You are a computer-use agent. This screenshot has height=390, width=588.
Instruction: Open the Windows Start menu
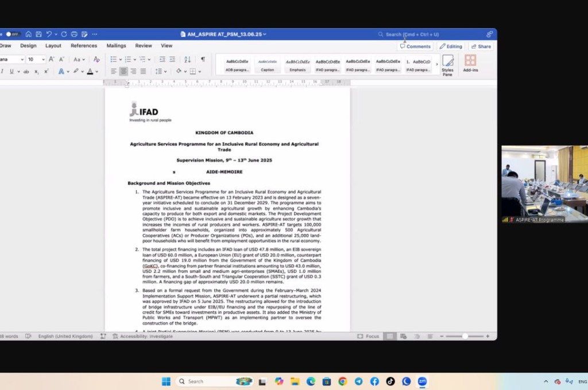166,381
